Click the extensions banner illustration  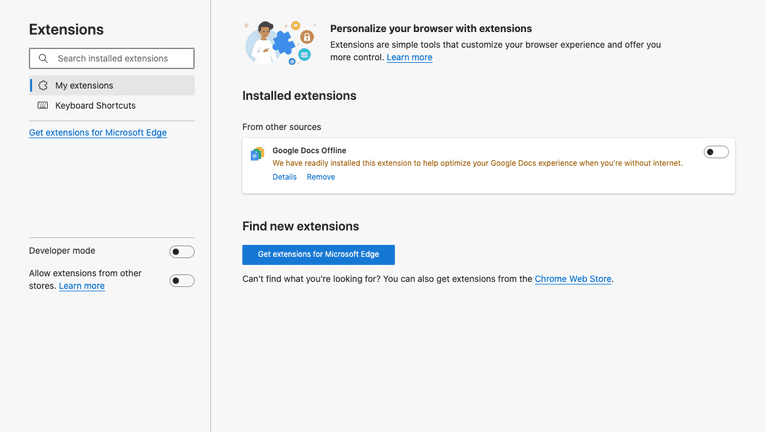[279, 43]
